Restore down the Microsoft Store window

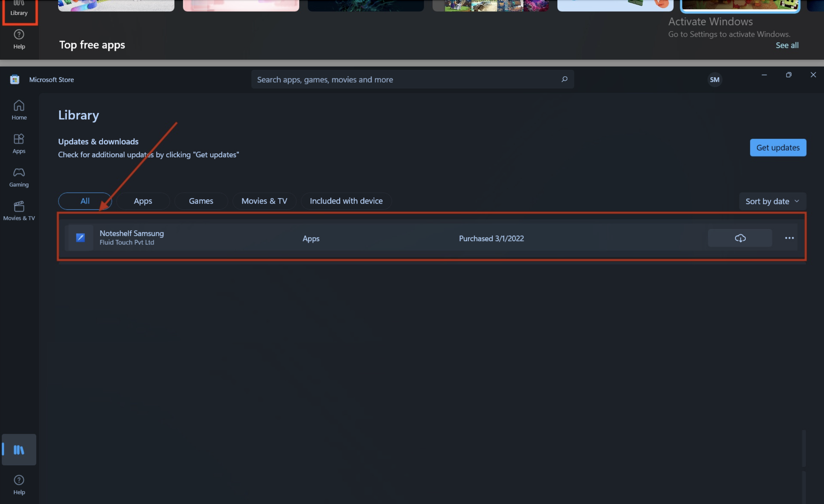(789, 75)
